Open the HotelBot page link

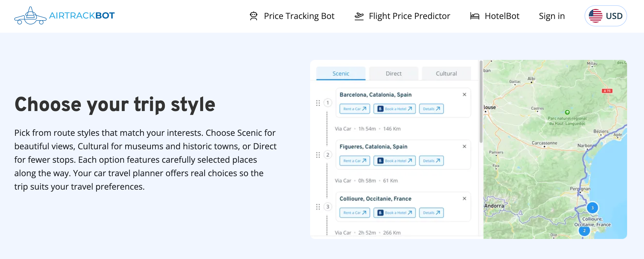coord(502,16)
